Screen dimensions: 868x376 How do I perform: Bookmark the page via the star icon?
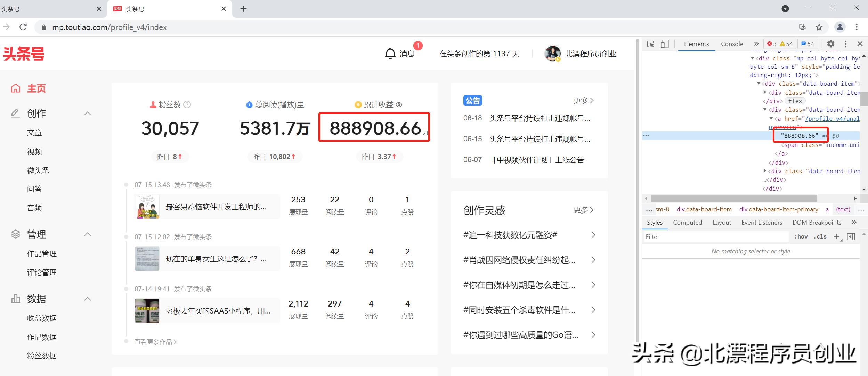(819, 27)
